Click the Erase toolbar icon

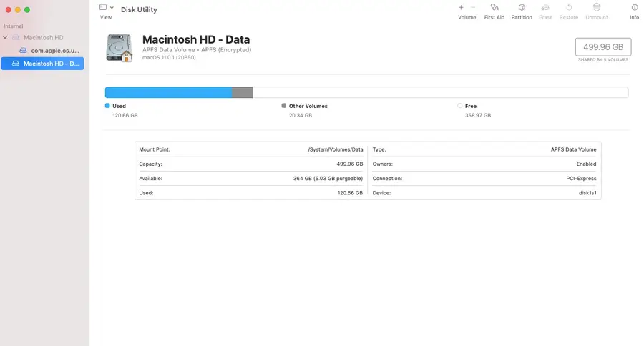[x=545, y=7]
